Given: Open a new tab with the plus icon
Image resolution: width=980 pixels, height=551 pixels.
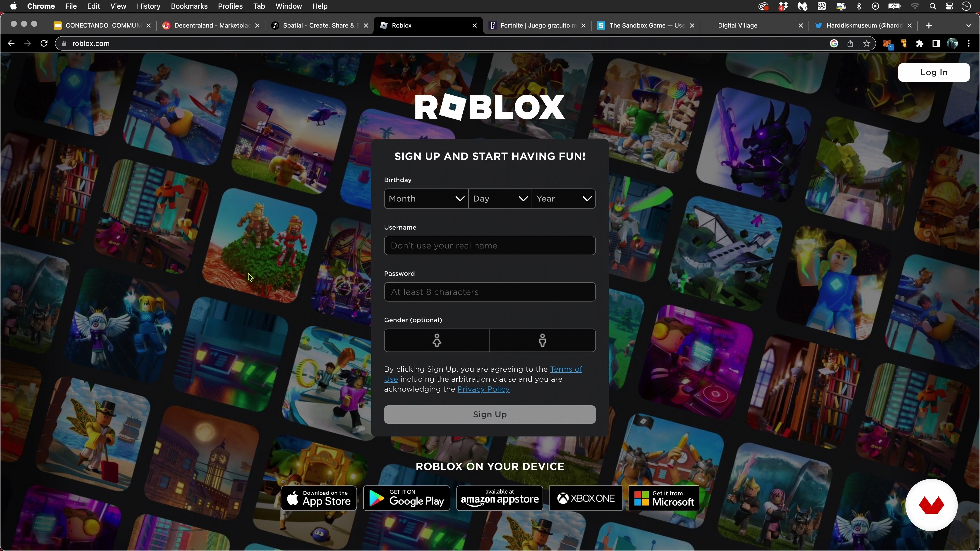Looking at the screenshot, I should pyautogui.click(x=929, y=26).
